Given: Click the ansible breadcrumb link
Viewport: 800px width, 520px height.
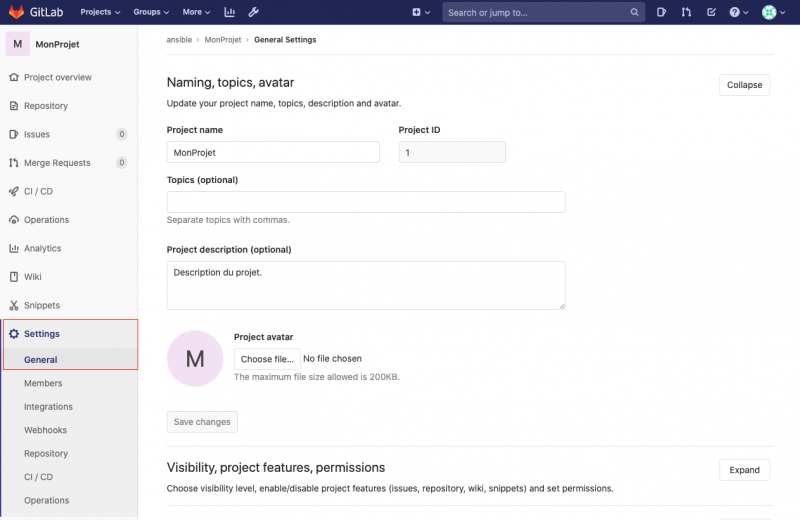Looking at the screenshot, I should pyautogui.click(x=179, y=40).
